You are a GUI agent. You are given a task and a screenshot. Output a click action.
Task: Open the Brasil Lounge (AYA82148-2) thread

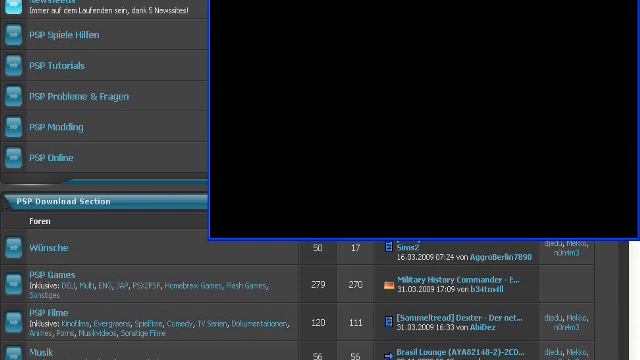[460, 352]
